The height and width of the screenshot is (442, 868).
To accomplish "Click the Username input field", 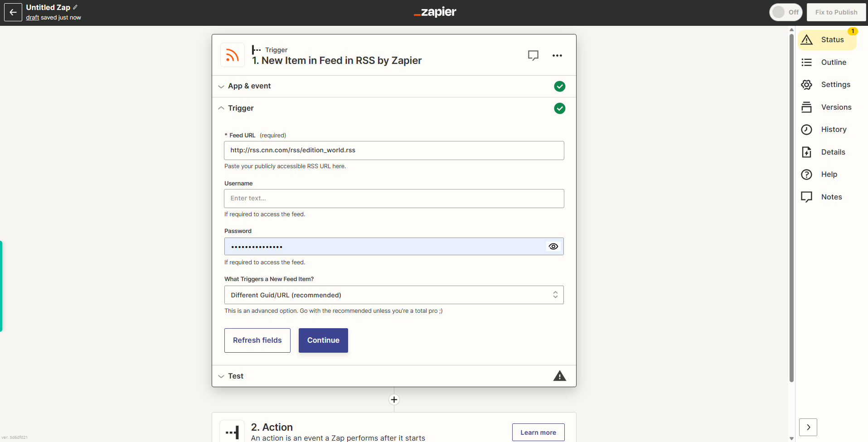I will click(394, 199).
